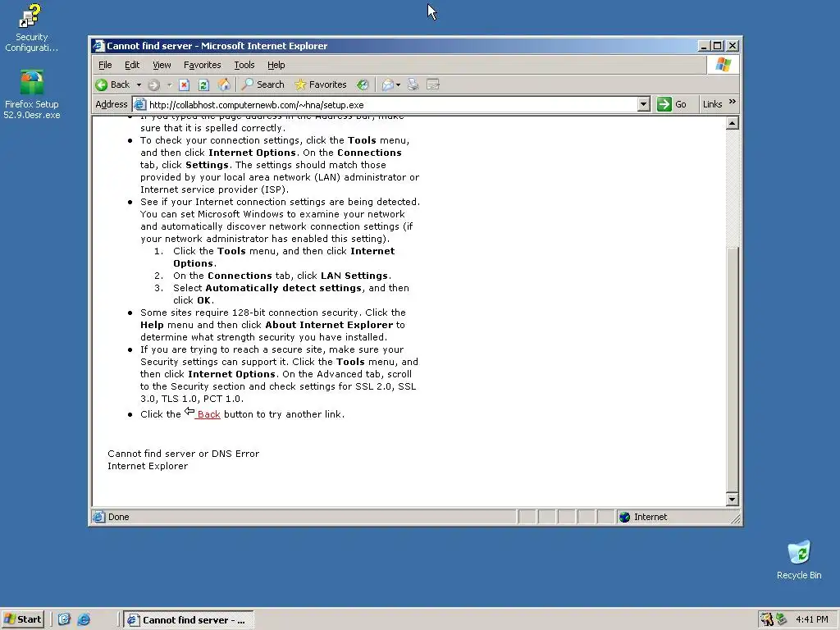Click the page icon in address bar

pos(139,104)
